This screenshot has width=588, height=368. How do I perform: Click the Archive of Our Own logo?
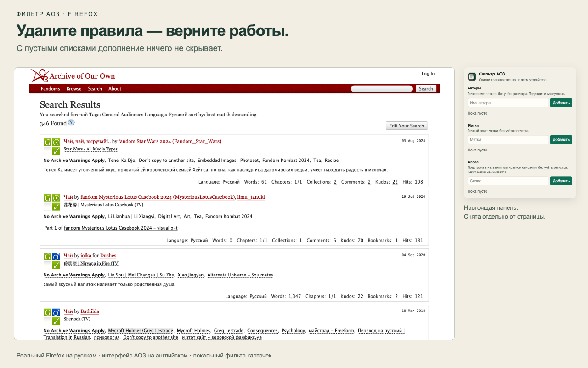[73, 75]
